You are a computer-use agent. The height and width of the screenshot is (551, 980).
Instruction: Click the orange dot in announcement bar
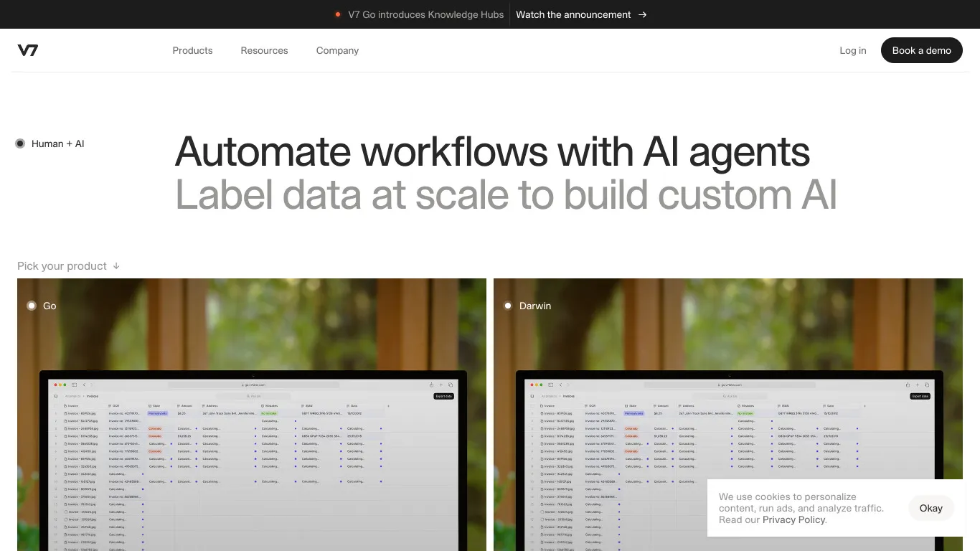point(337,14)
